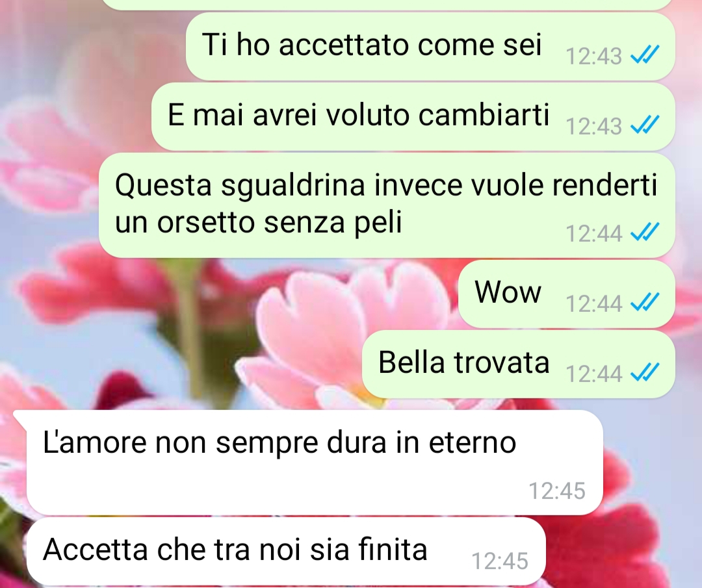The image size is (702, 588).
Task: Tap the read-receipt ticks on 'Bella trovata'
Action: 645,372
